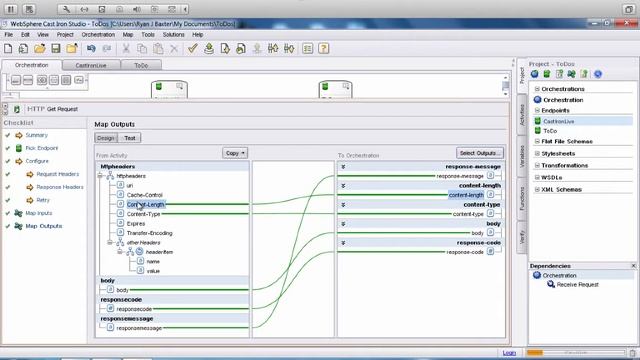Switch to the ToDo tab
640x360 pixels.
point(141,65)
